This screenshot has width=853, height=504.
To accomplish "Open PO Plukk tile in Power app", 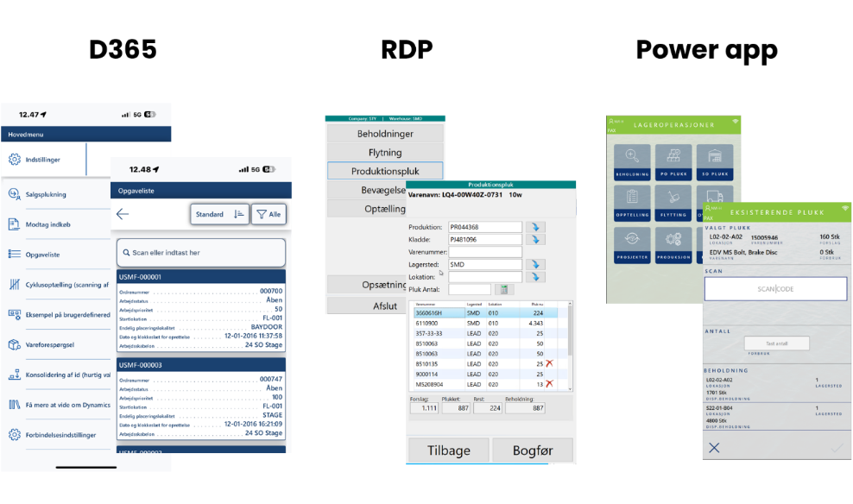I will (x=673, y=162).
